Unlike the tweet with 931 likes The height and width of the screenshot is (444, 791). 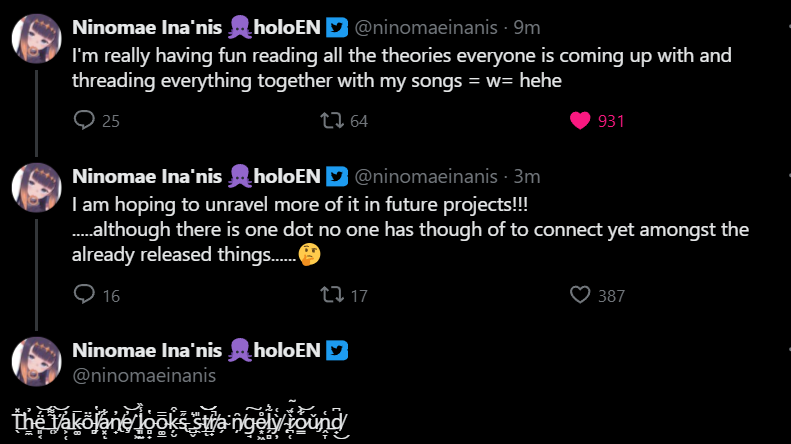pos(580,121)
